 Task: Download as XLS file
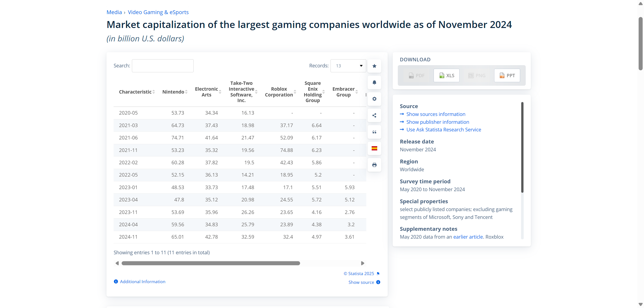[x=446, y=76]
